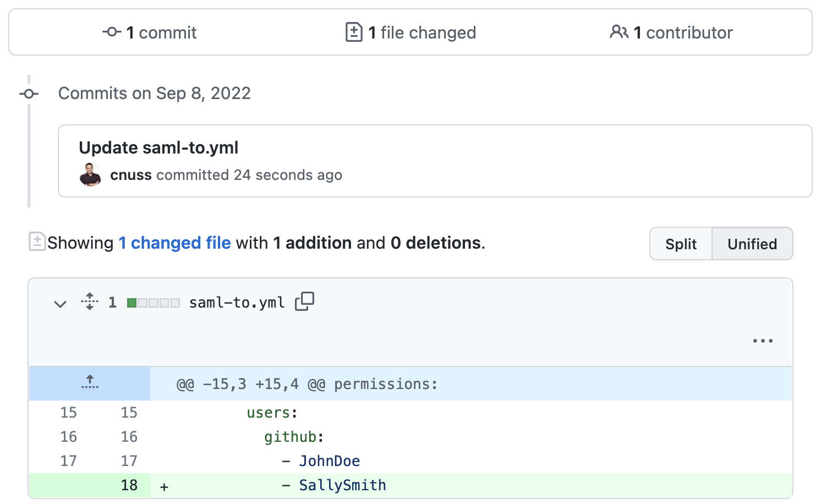This screenshot has height=504, width=821.
Task: Open the Update saml-to.yml commit
Action: coord(158,147)
